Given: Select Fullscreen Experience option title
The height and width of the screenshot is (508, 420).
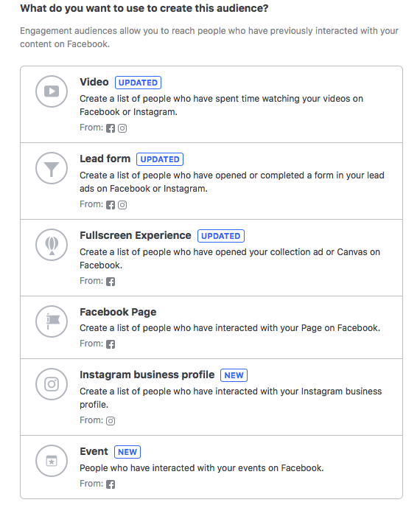Looking at the screenshot, I should [136, 235].
